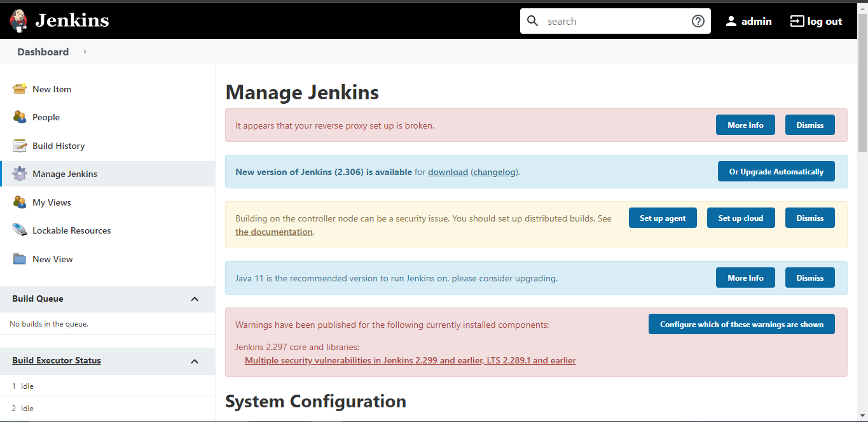Screen dimensions: 868x422
Task: Click the New View folder icon
Action: pyautogui.click(x=20, y=259)
